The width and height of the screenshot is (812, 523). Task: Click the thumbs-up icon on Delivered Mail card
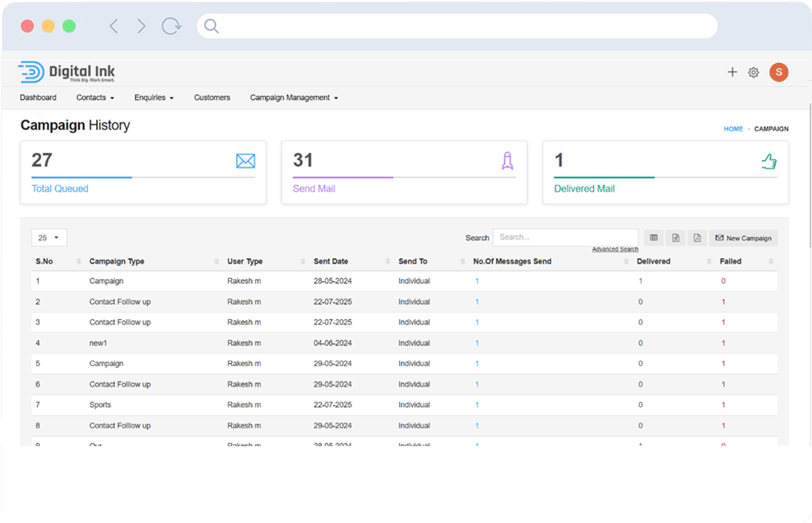click(768, 162)
